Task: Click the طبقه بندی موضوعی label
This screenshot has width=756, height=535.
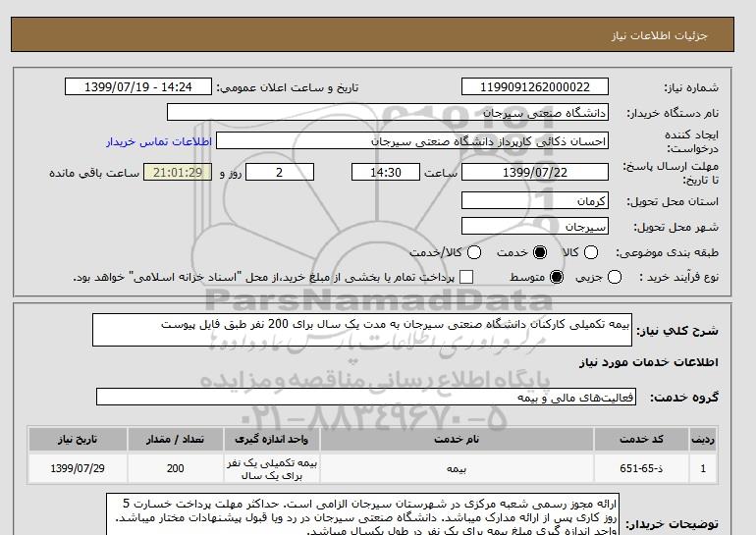Action: 668,252
